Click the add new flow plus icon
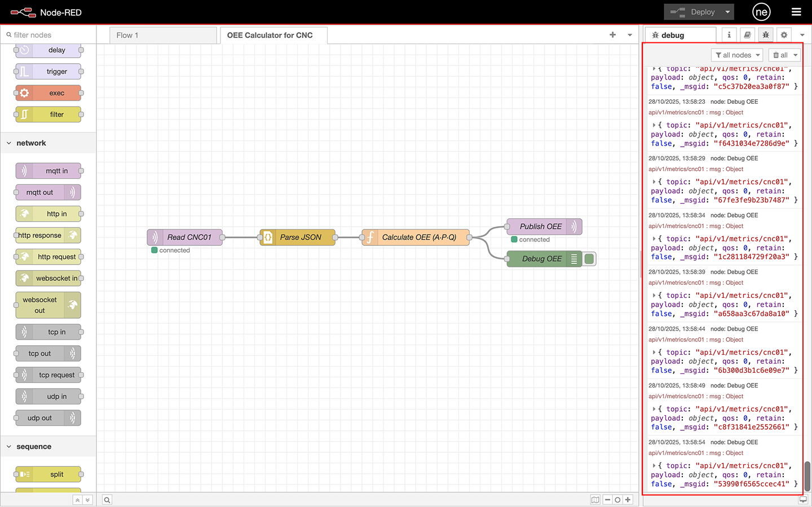Screen dimensions: 812x507 coord(613,35)
